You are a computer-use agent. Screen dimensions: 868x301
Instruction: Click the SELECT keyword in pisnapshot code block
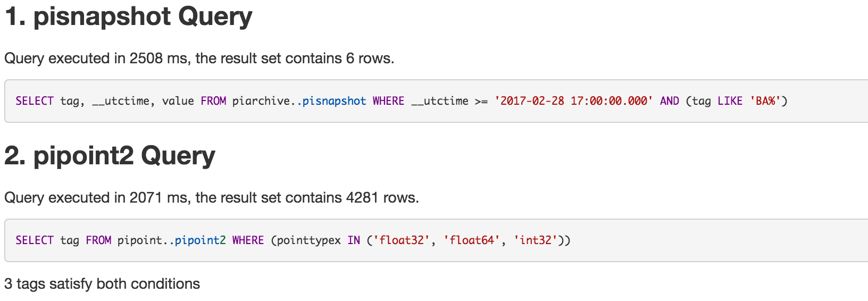coord(35,101)
